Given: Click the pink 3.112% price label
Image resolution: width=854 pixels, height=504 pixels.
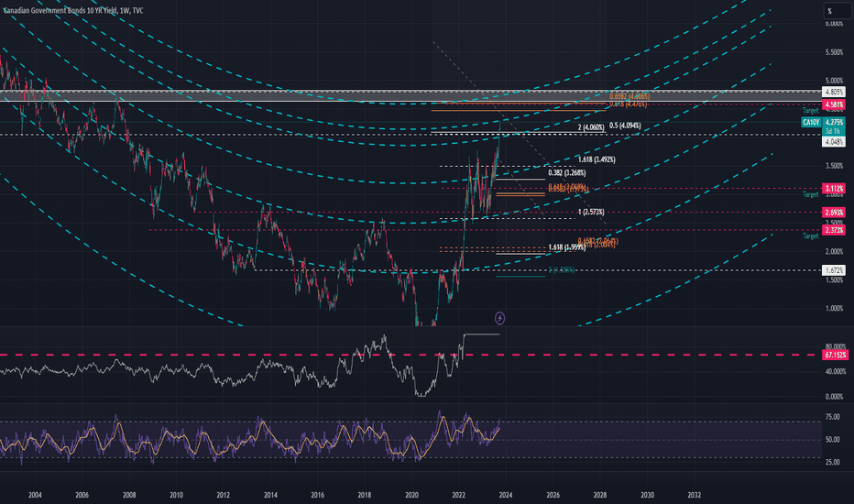Looking at the screenshot, I should 834,189.
